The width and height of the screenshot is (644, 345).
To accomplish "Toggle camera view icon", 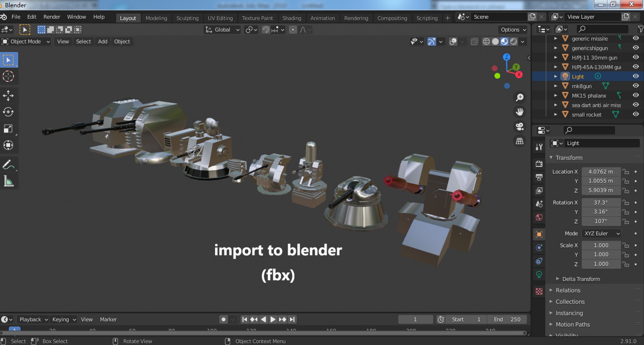I will [x=520, y=127].
